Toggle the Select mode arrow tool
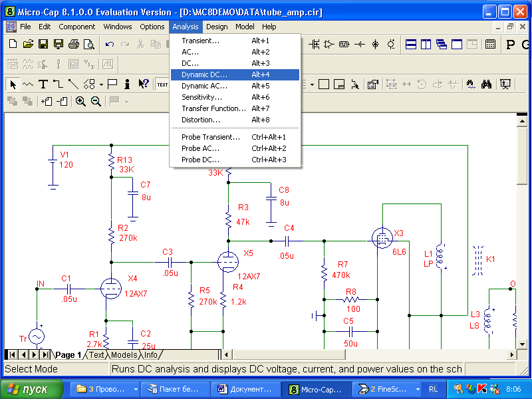532x399 pixels. click(x=12, y=84)
